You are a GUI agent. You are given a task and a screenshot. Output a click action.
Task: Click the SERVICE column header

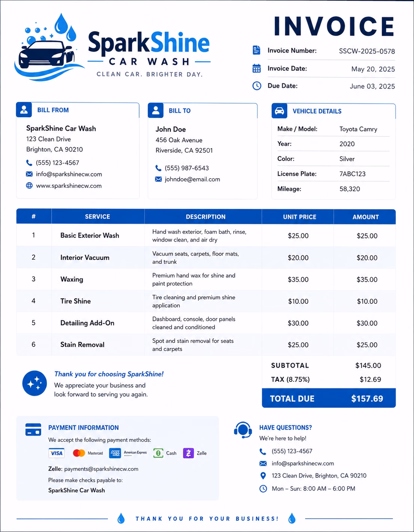click(98, 217)
